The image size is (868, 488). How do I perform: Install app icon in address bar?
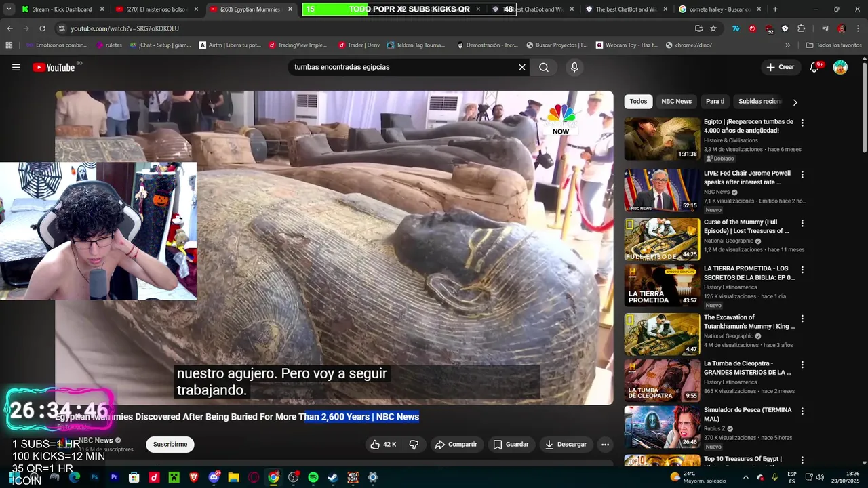pos(698,28)
